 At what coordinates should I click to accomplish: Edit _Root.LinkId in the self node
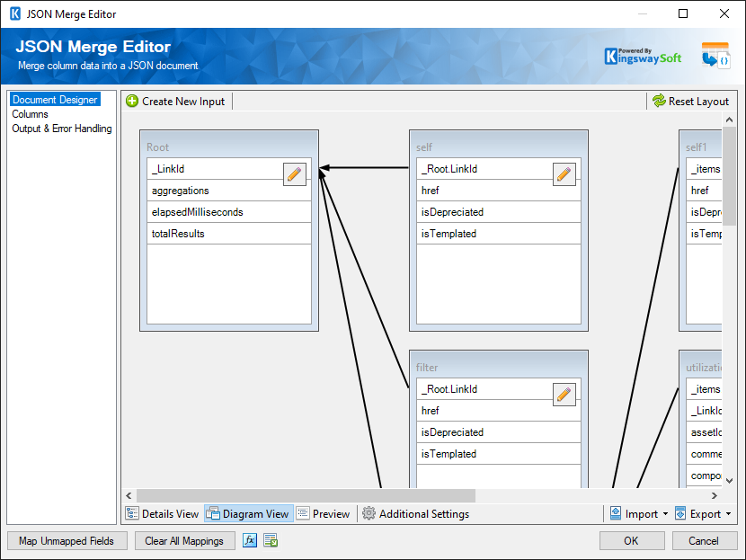pyautogui.click(x=564, y=174)
